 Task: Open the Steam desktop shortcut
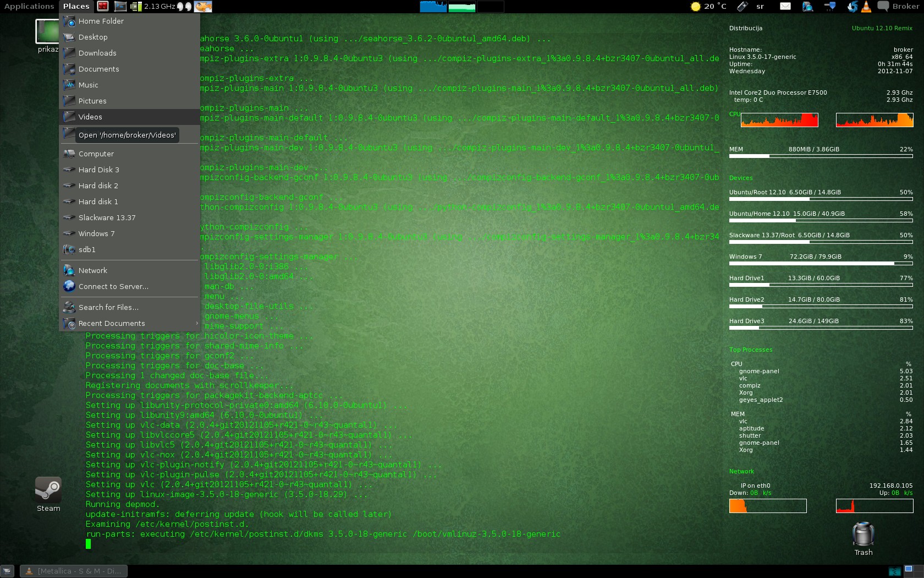(48, 494)
